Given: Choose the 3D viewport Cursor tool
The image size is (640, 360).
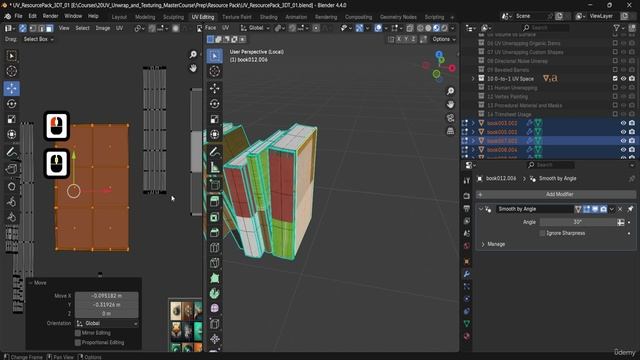Looking at the screenshot, I should (215, 71).
